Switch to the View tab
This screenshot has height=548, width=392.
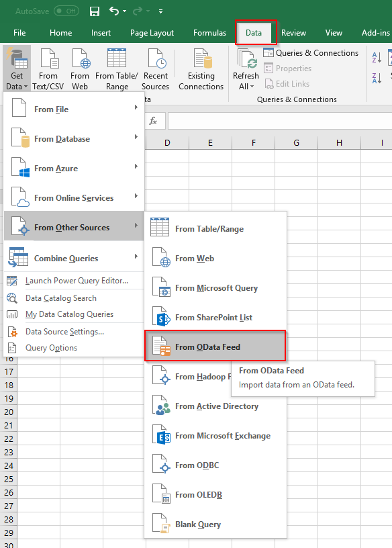[x=334, y=33]
